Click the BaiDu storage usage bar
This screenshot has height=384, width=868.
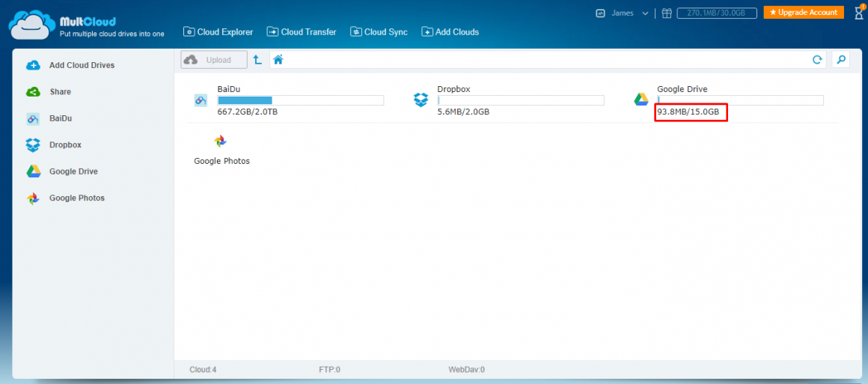pyautogui.click(x=301, y=100)
